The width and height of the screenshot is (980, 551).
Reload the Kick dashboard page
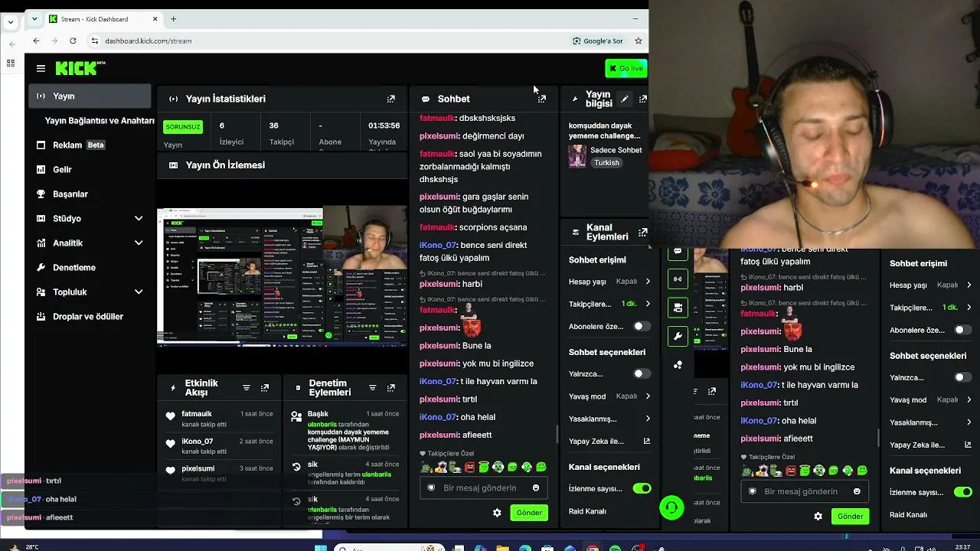pos(73,41)
